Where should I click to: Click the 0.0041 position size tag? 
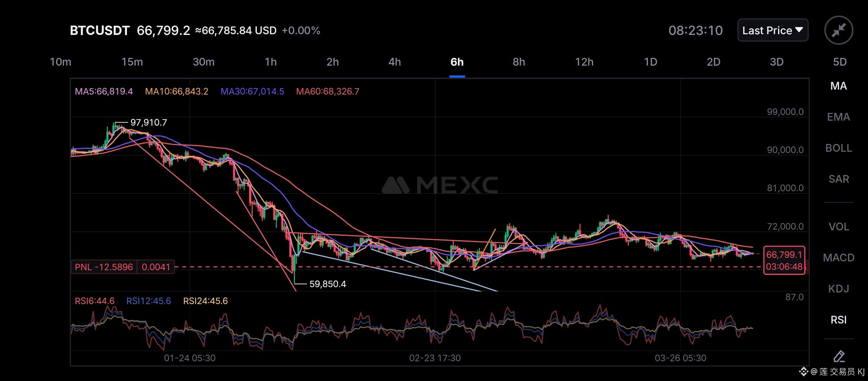pyautogui.click(x=156, y=267)
